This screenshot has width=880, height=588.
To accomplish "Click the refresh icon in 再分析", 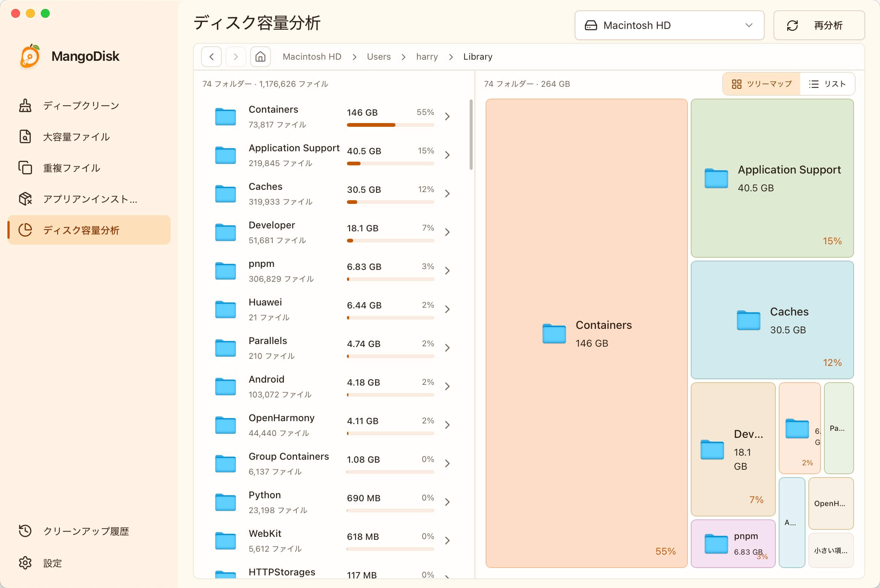I will point(792,26).
